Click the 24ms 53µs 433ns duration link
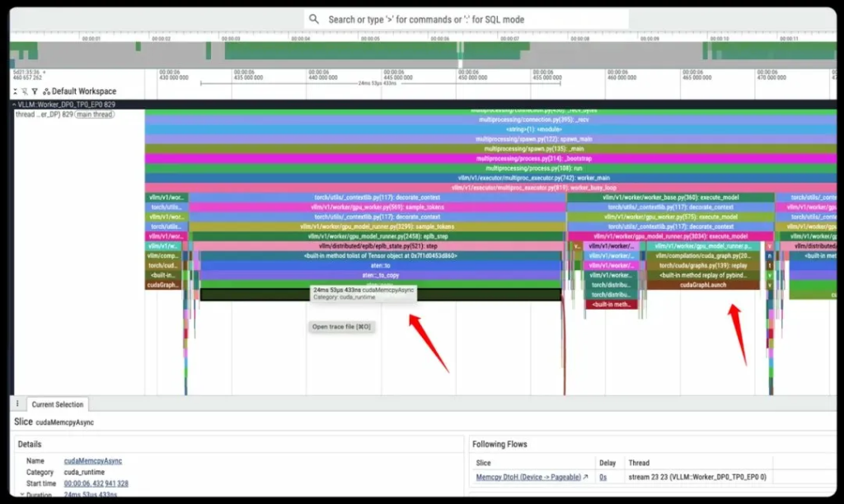Screen dimensions: 844x504 [91, 494]
